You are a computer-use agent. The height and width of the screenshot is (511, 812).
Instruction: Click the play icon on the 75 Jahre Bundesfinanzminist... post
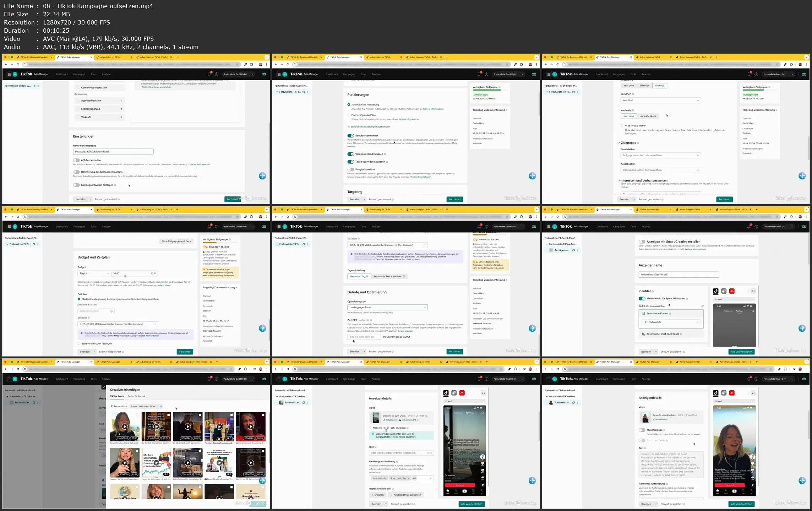point(219,427)
